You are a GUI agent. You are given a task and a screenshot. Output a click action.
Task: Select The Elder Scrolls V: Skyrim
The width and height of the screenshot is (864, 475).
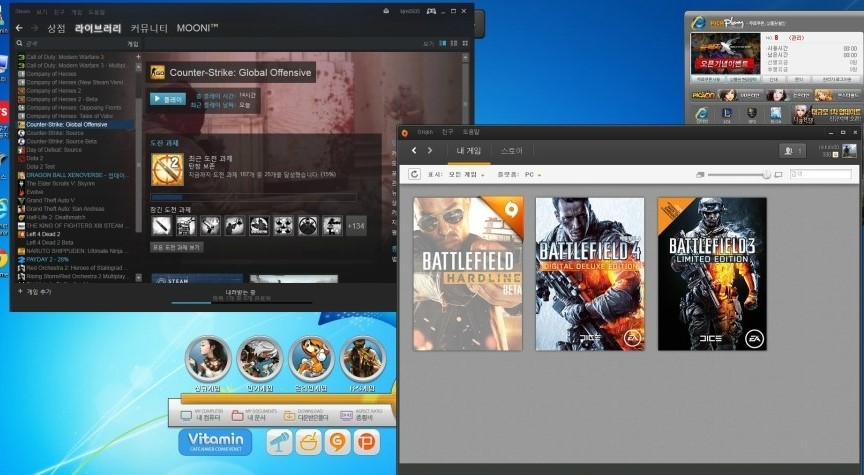pyautogui.click(x=61, y=183)
